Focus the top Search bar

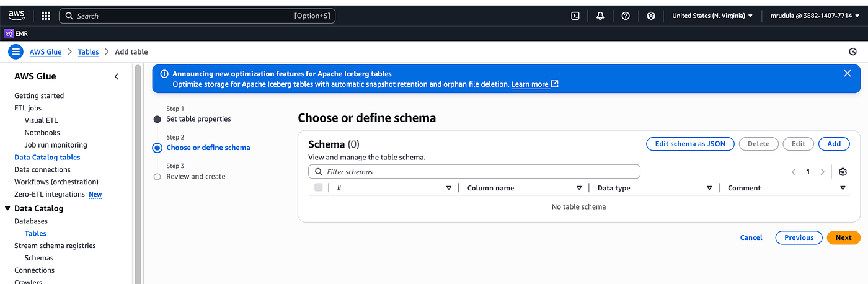197,16
